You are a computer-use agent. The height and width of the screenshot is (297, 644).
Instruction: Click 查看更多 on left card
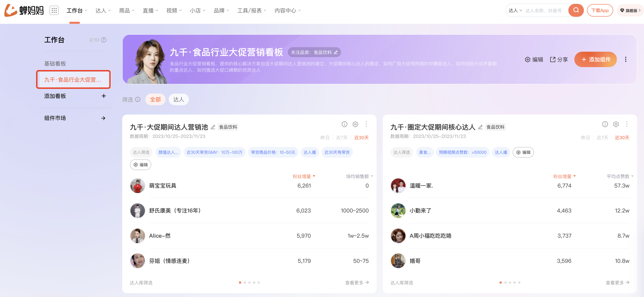[x=357, y=282]
